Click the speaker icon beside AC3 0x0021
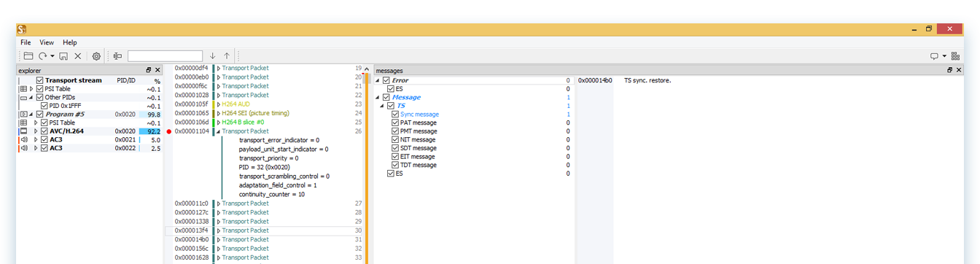The width and height of the screenshot is (980, 264). (x=23, y=139)
